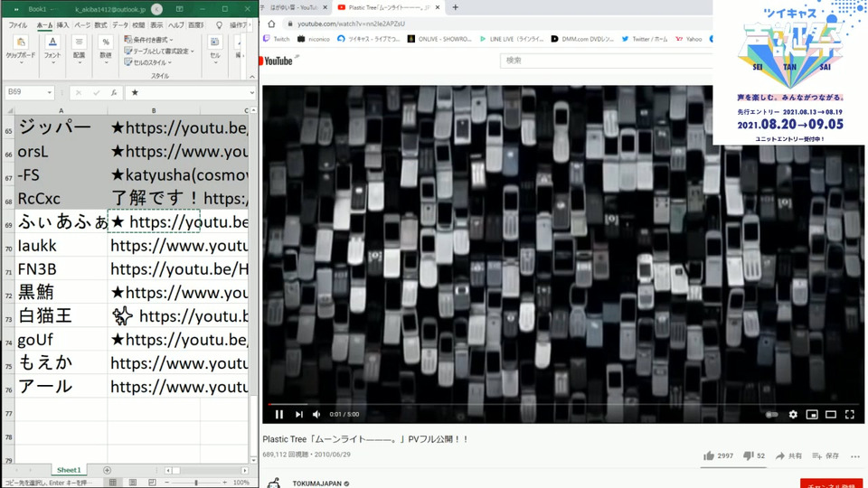Collapse the Excel ribbon arrow

point(252,76)
